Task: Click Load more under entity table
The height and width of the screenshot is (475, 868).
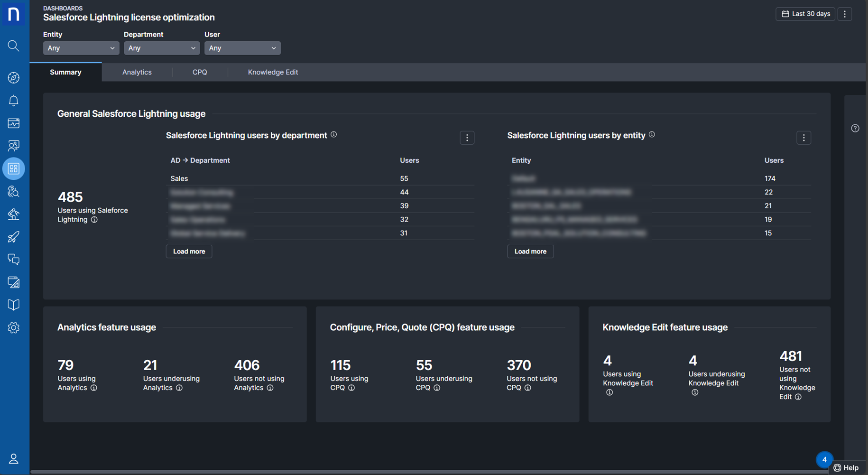Action: [x=530, y=251]
